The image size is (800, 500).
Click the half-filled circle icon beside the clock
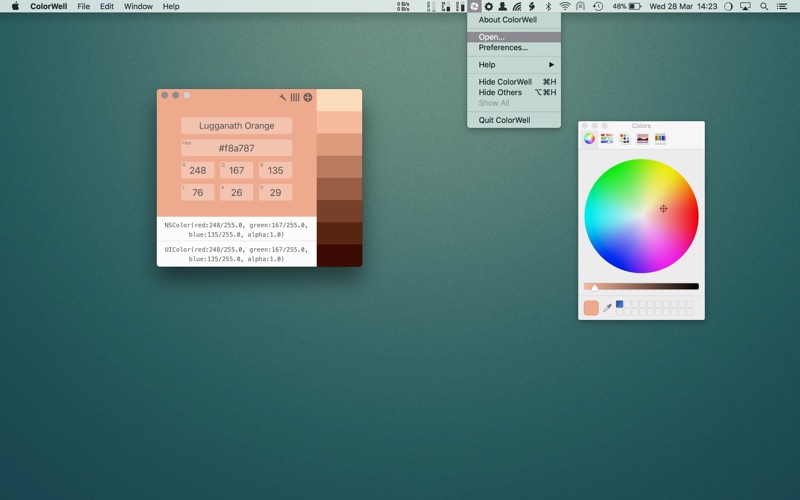[x=728, y=6]
